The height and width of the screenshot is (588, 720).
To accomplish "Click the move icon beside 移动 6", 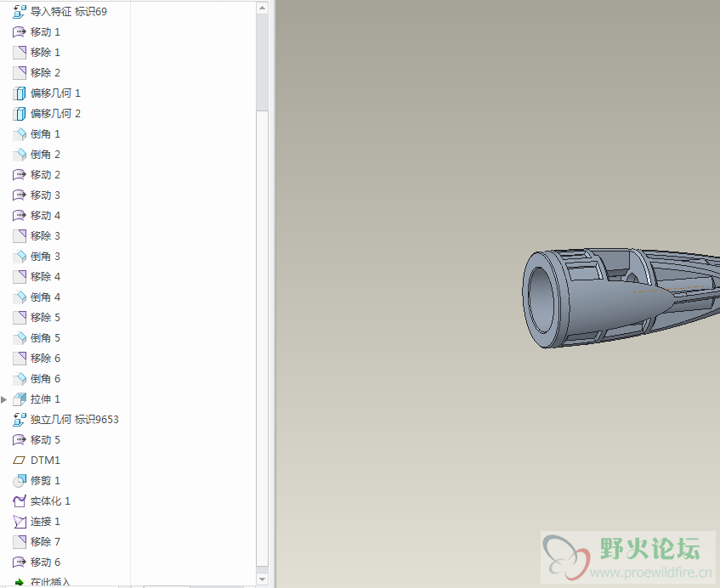I will pyautogui.click(x=20, y=563).
